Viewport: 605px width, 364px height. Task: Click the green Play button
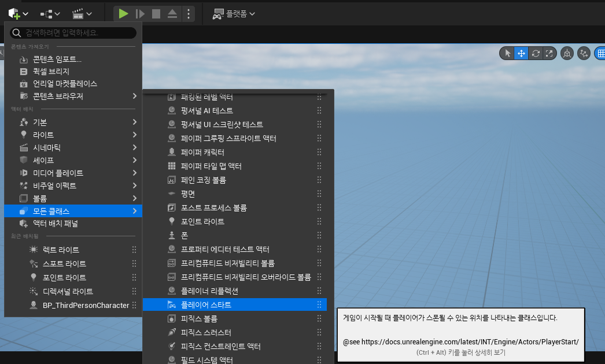(123, 14)
